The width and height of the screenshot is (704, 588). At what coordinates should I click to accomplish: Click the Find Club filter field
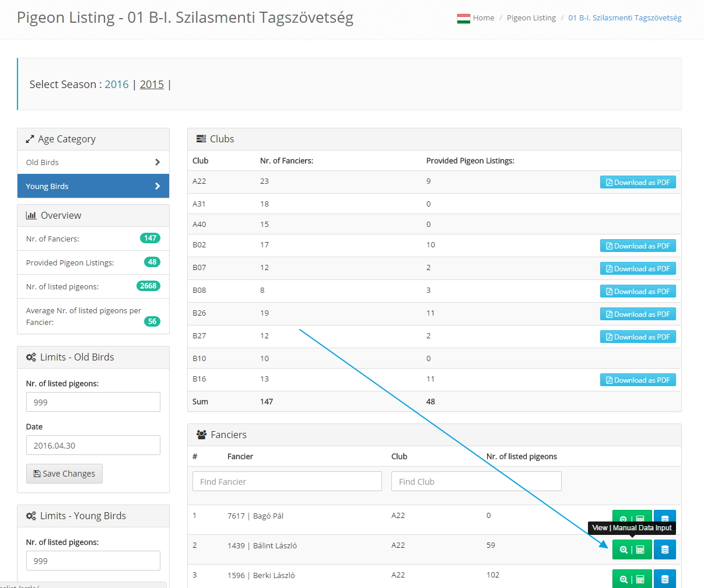pyautogui.click(x=479, y=481)
